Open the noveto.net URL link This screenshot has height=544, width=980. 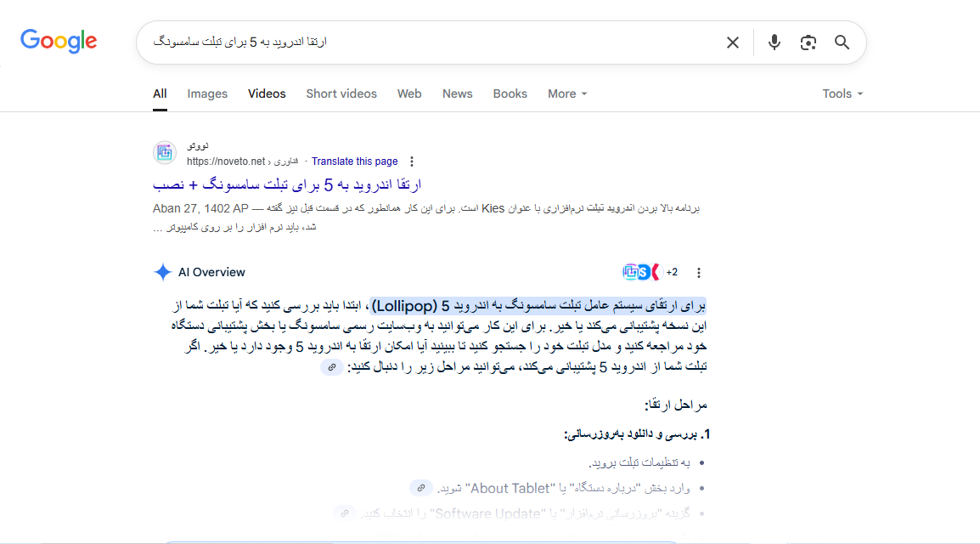(x=243, y=161)
